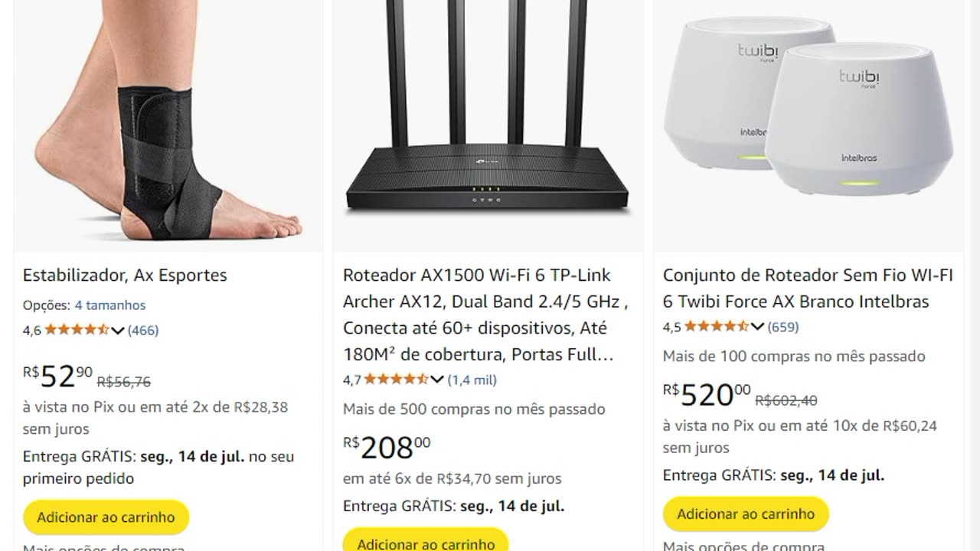The width and height of the screenshot is (980, 551).
Task: View the 659 reviews link
Action: click(x=783, y=327)
